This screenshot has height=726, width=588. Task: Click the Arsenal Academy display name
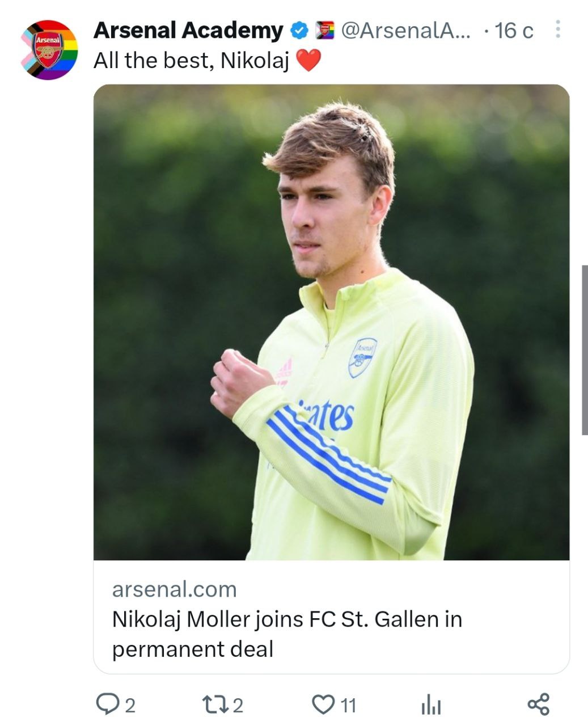point(188,31)
